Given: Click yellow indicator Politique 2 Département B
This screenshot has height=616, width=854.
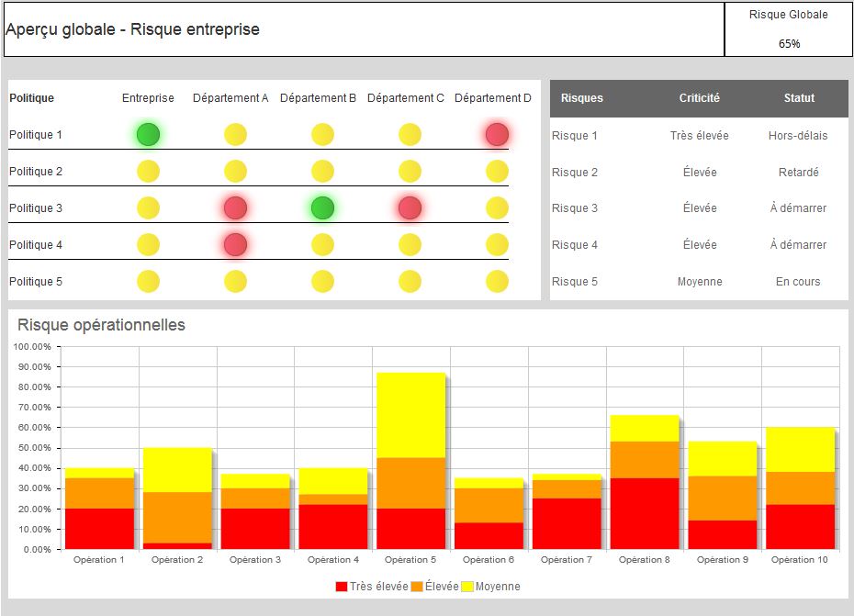Looking at the screenshot, I should 322,171.
